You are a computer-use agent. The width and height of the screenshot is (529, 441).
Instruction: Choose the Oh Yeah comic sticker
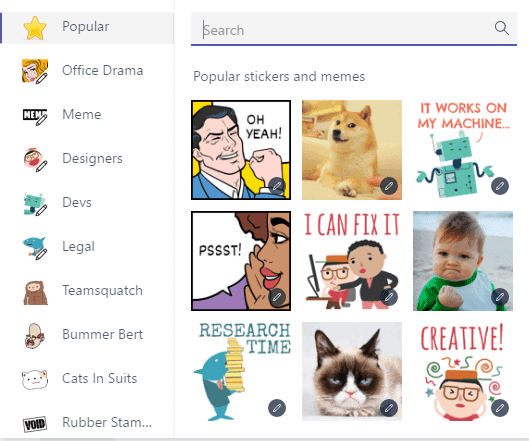coord(241,150)
